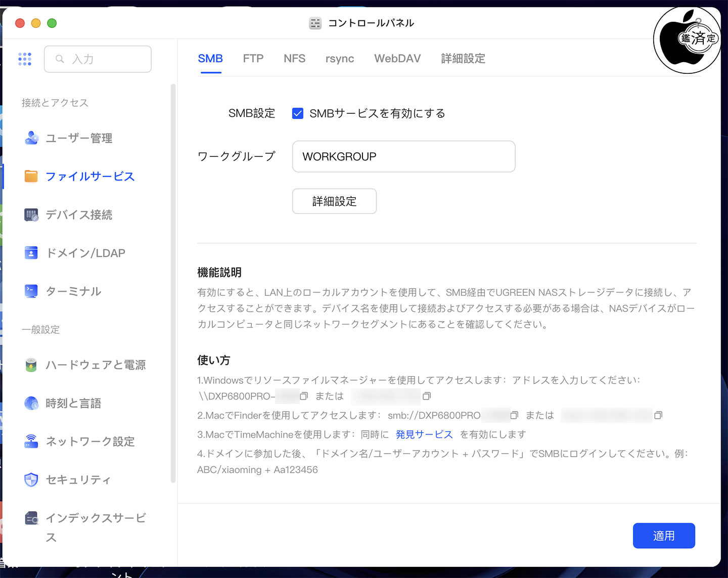728x578 pixels.
Task: Click the Terminal (ターミナル) icon
Action: coord(31,291)
